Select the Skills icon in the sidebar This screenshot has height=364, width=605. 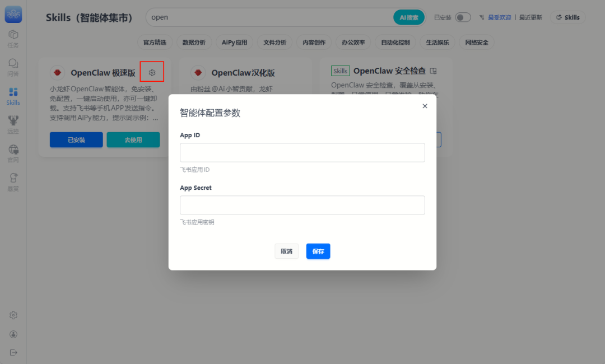click(x=13, y=94)
